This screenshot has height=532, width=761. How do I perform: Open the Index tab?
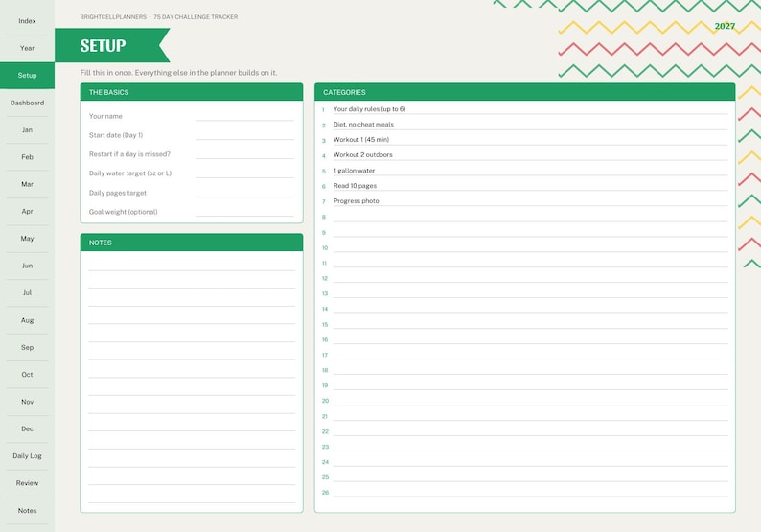(27, 21)
